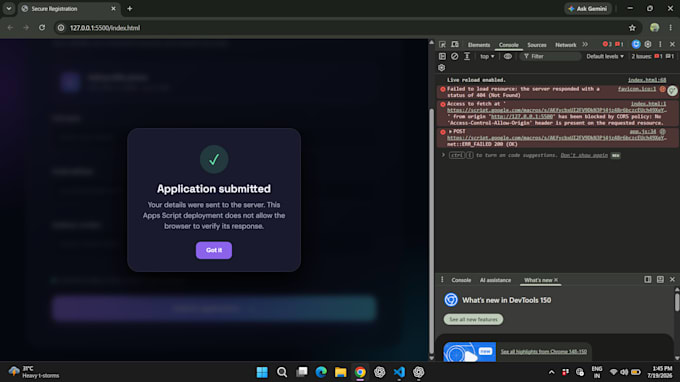
Task: Click the drawer dock-side toggle icon
Action: (647, 280)
